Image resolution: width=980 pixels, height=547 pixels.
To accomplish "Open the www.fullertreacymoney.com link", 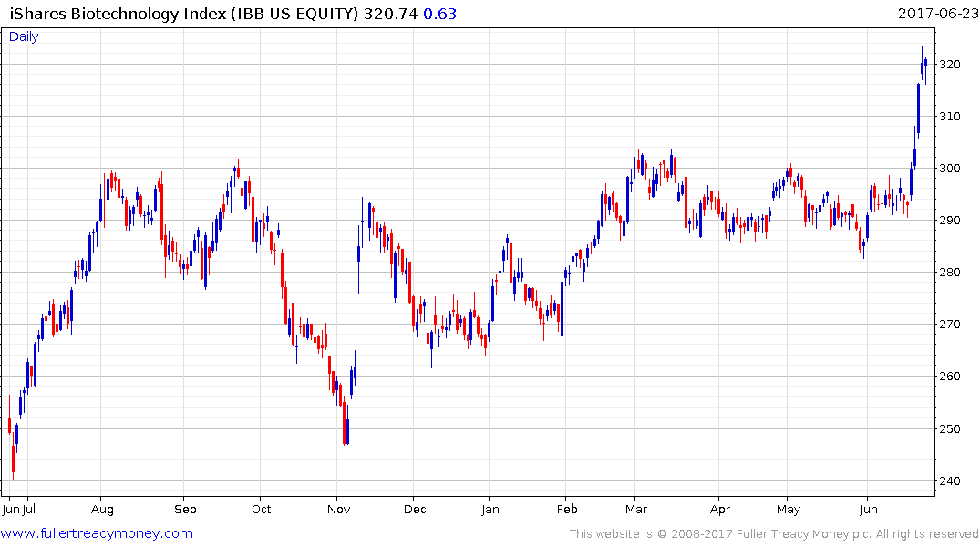I will (97, 533).
